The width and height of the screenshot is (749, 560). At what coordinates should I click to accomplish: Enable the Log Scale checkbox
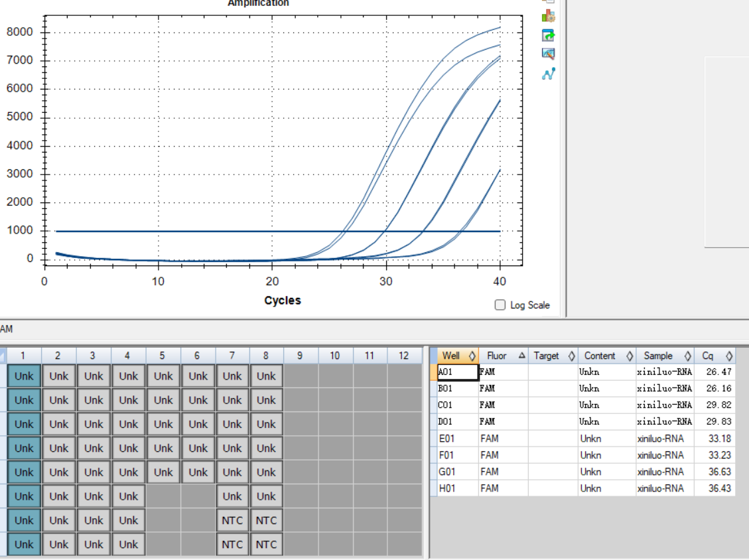click(500, 305)
